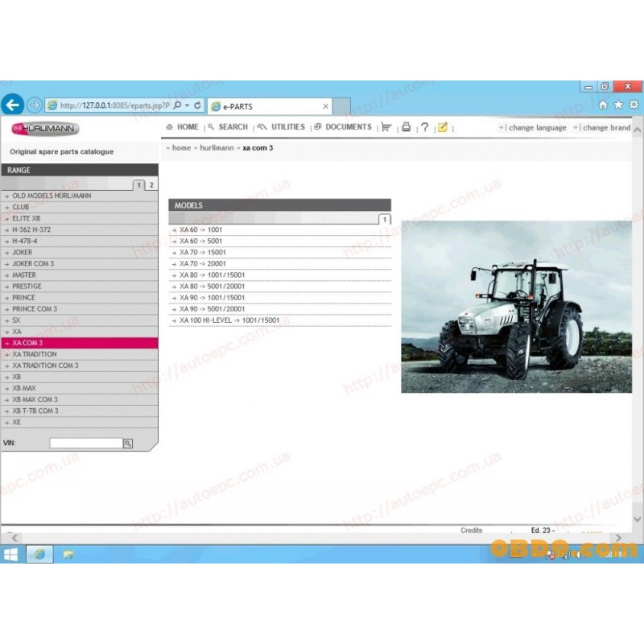The width and height of the screenshot is (644, 644).
Task: Open address bar dropdown arrow
Action: [188, 105]
